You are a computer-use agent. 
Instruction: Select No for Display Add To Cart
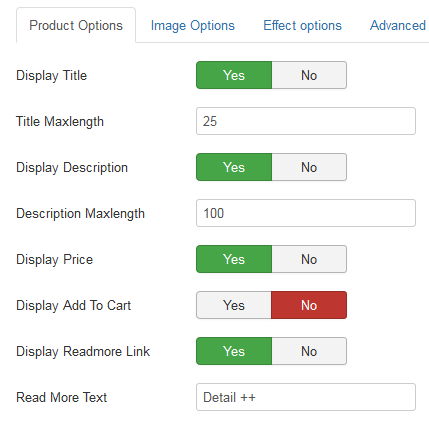(x=309, y=305)
